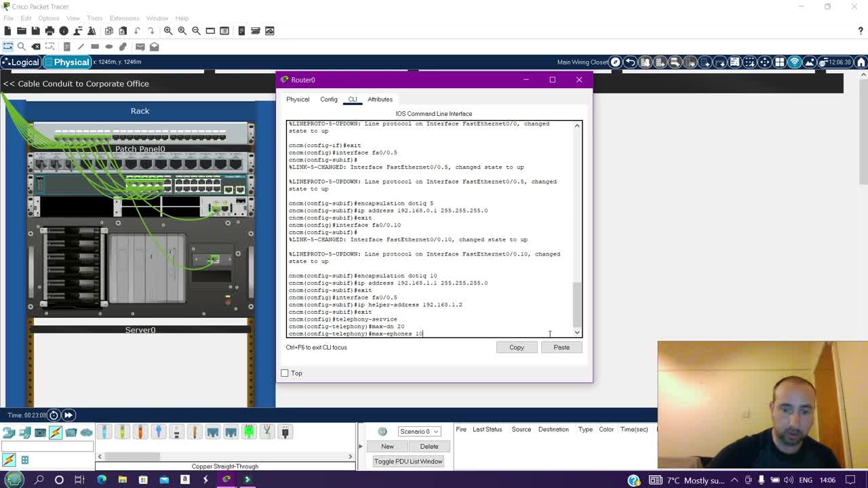Select the Draw Line tool
Screen dimensions: 868x488
click(x=81, y=47)
